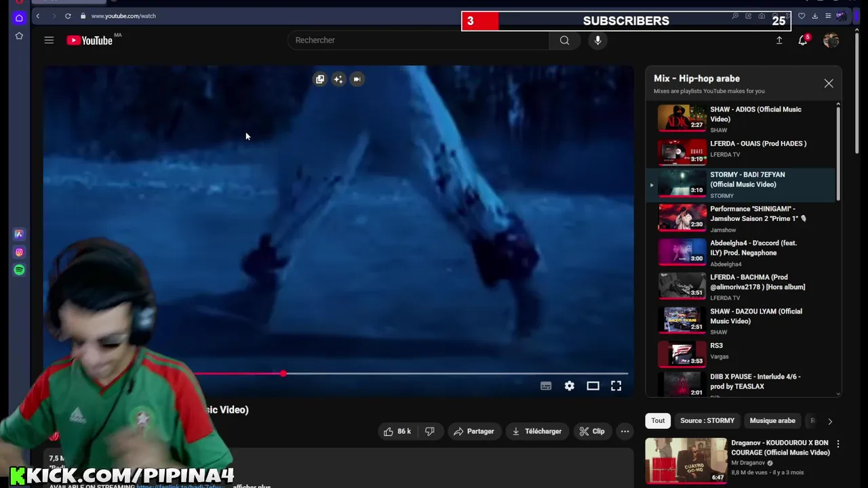Click the playlist panel scrollbar
The height and width of the screenshot is (488, 868).
click(x=838, y=152)
